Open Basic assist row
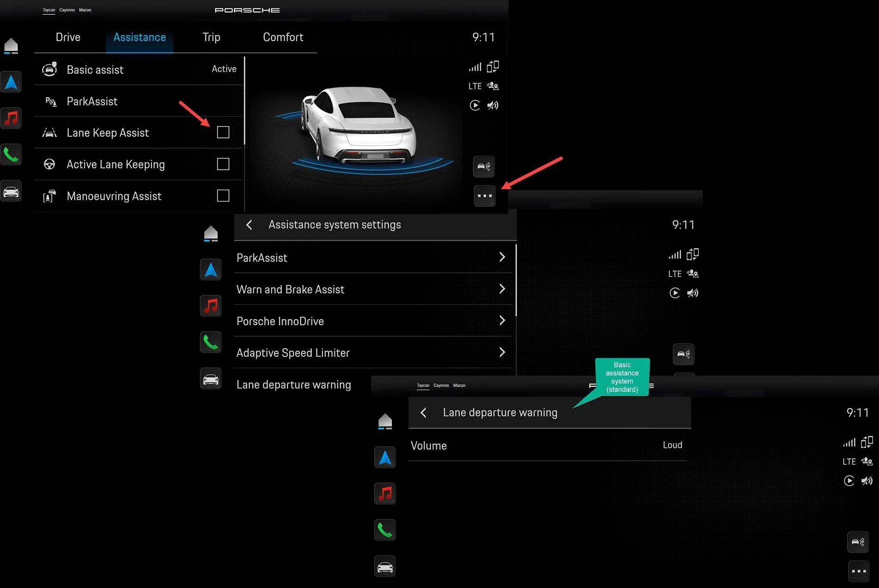This screenshot has width=879, height=588. [138, 69]
